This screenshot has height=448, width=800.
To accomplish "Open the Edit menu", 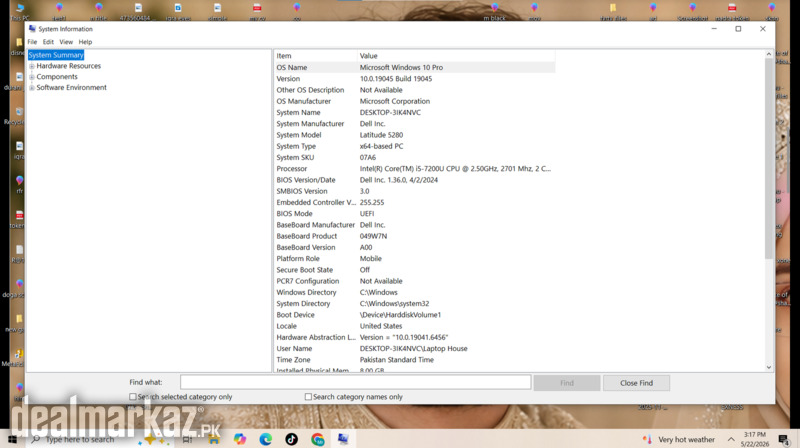I will pos(48,42).
